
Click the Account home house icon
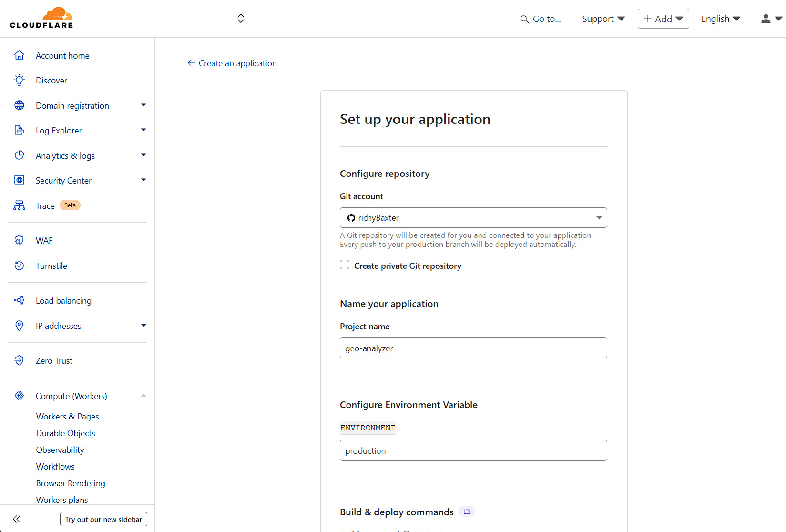[19, 55]
